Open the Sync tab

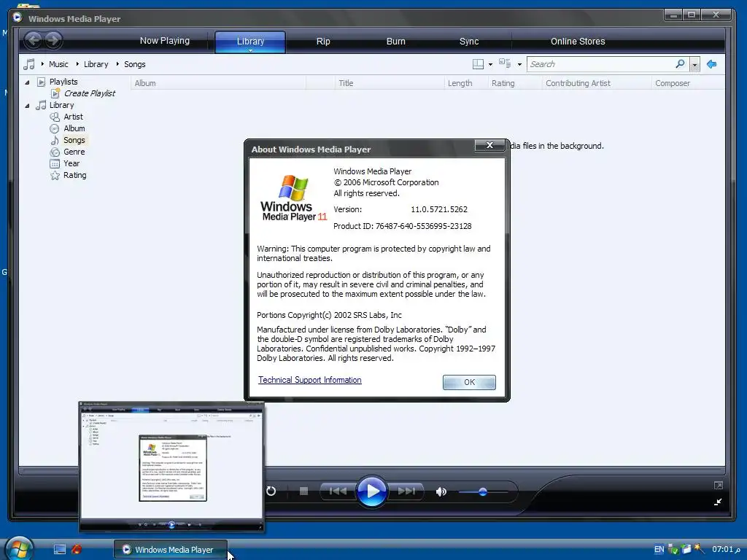pyautogui.click(x=469, y=42)
